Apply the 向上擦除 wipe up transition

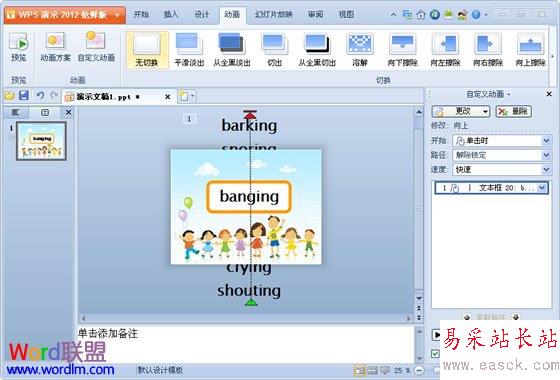pos(530,50)
